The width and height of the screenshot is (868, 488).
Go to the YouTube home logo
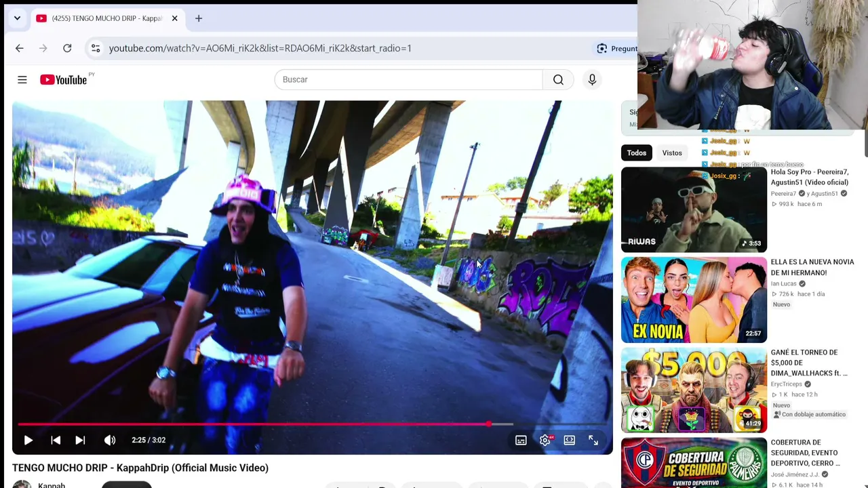[64, 80]
